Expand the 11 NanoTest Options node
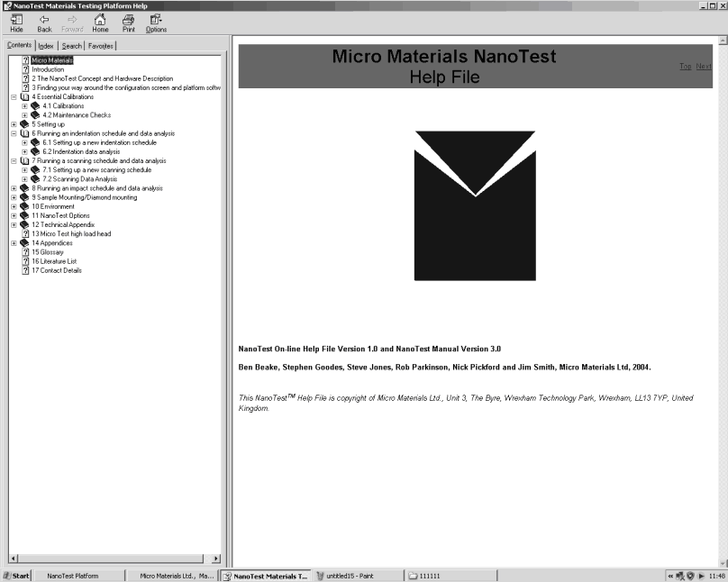 (x=14, y=216)
